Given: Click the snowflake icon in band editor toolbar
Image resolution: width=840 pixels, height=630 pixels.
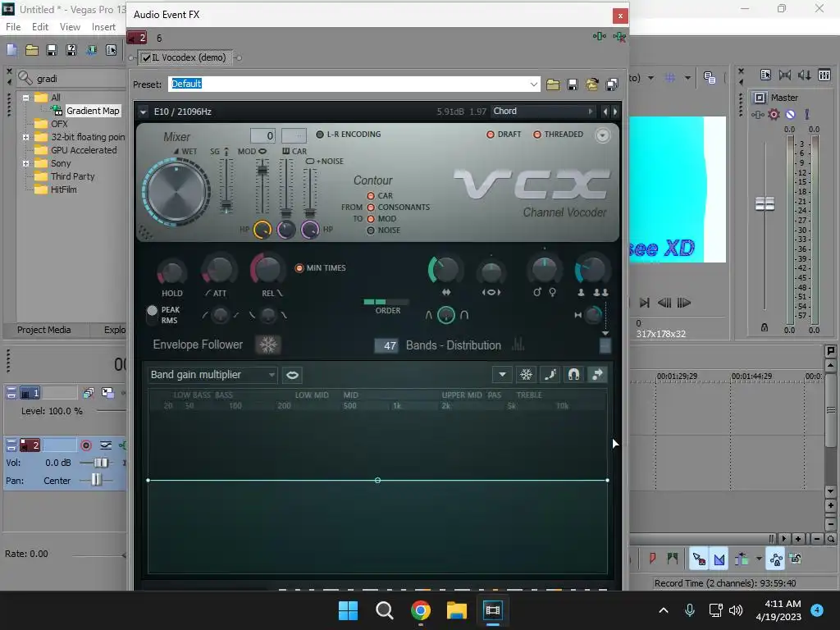Looking at the screenshot, I should [526, 374].
